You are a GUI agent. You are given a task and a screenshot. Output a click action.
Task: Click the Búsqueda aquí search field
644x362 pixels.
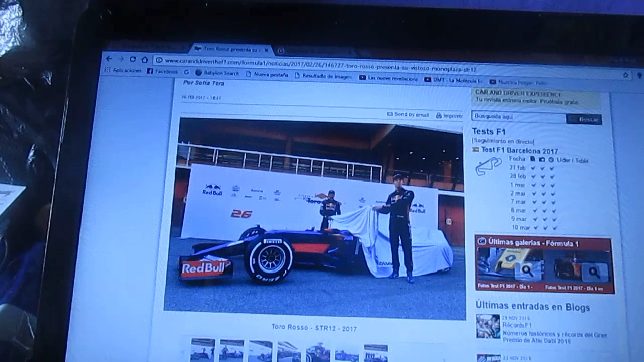pyautogui.click(x=518, y=117)
